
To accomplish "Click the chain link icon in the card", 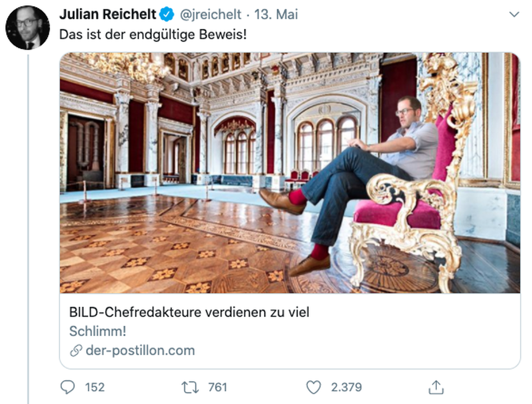I will tap(76, 351).
